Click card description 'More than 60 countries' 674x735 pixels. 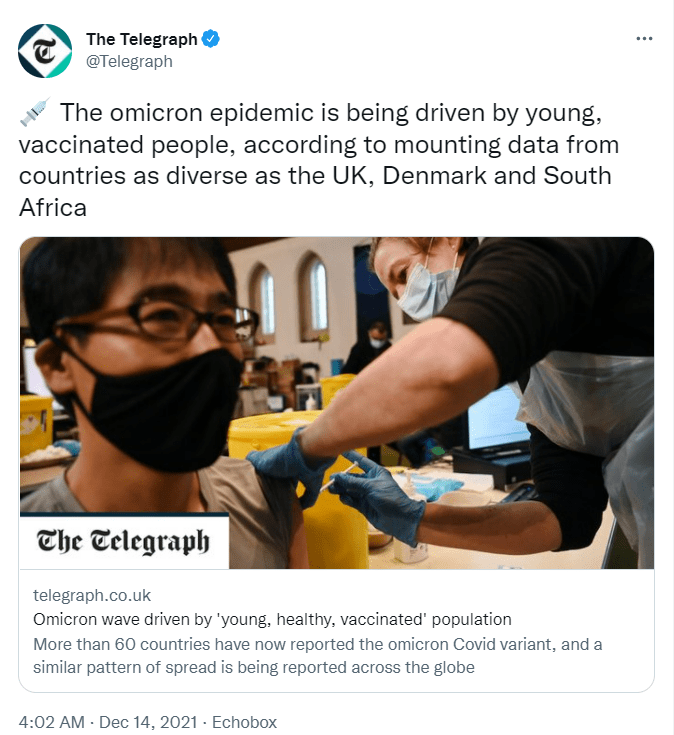pos(317,656)
